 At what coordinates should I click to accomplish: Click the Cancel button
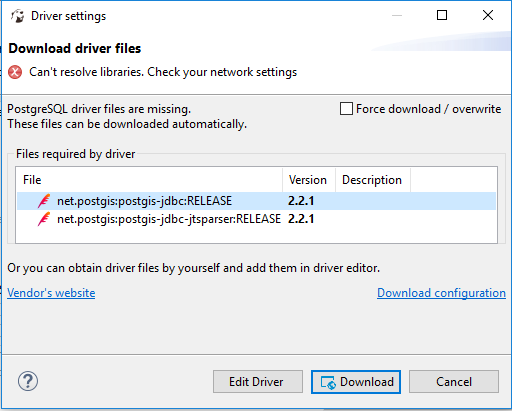point(454,382)
